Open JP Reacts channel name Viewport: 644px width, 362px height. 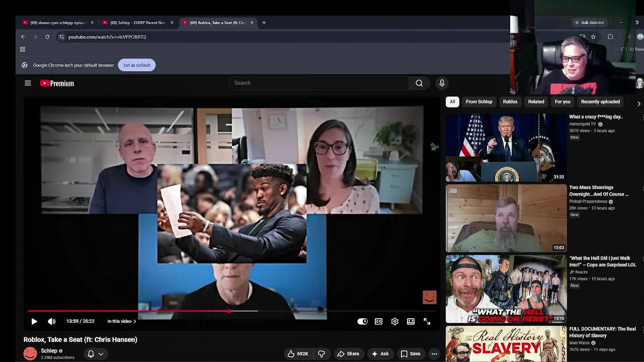[x=578, y=272]
